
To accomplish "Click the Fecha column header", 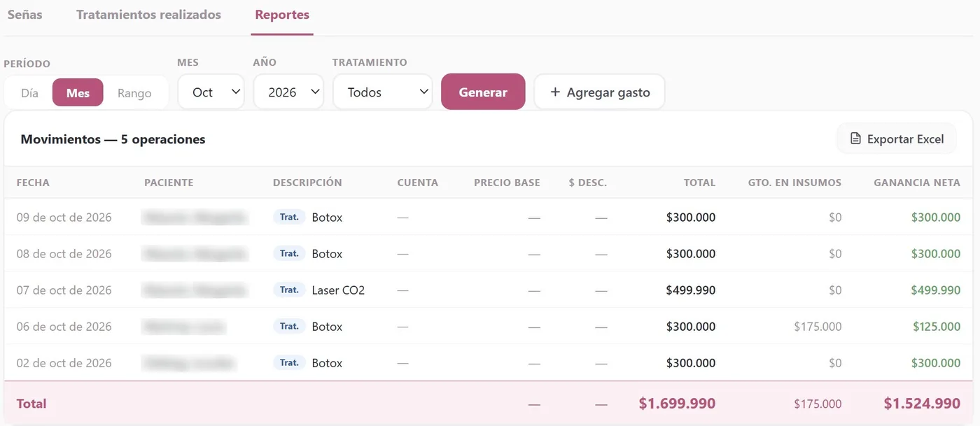I will point(33,183).
